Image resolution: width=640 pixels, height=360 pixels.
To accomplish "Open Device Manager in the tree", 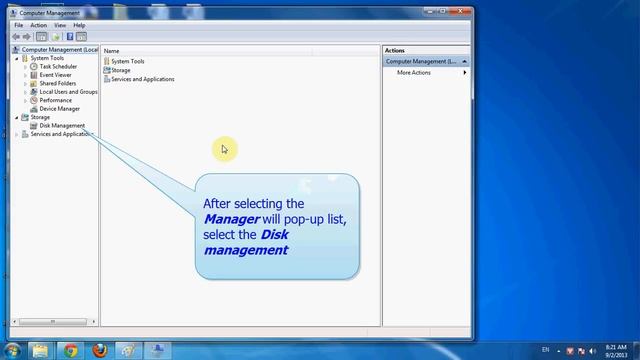I will point(60,109).
